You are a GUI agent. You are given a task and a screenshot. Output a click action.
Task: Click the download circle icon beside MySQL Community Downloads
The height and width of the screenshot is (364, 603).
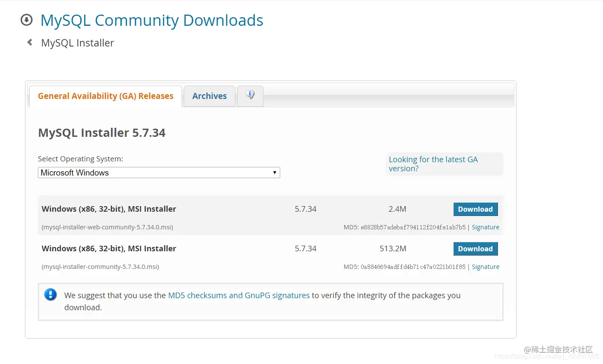pos(27,20)
